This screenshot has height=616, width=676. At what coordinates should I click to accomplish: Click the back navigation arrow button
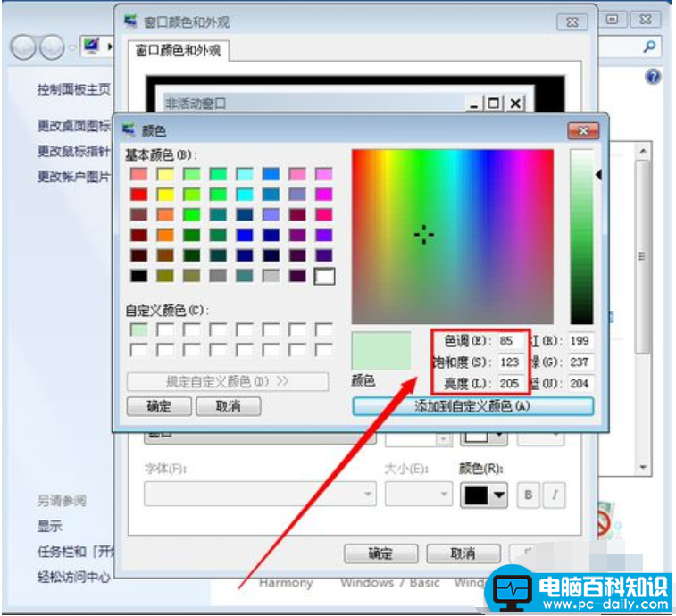pyautogui.click(x=23, y=47)
